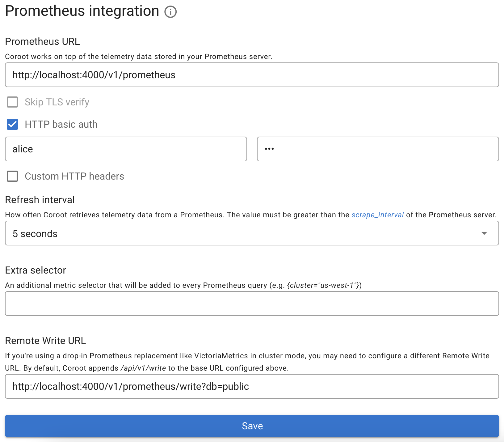Enable the Skip TLS verify checkbox
This screenshot has height=442, width=504.
click(x=12, y=102)
